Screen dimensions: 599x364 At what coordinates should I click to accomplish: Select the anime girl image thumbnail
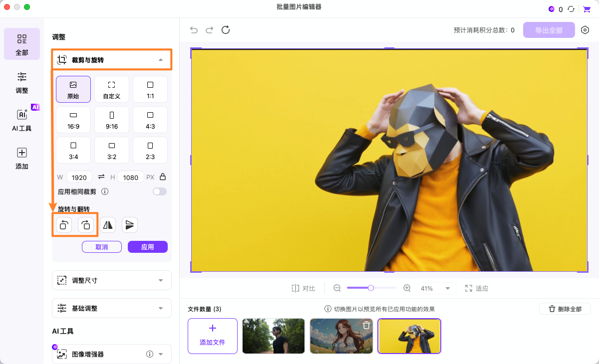click(x=341, y=336)
